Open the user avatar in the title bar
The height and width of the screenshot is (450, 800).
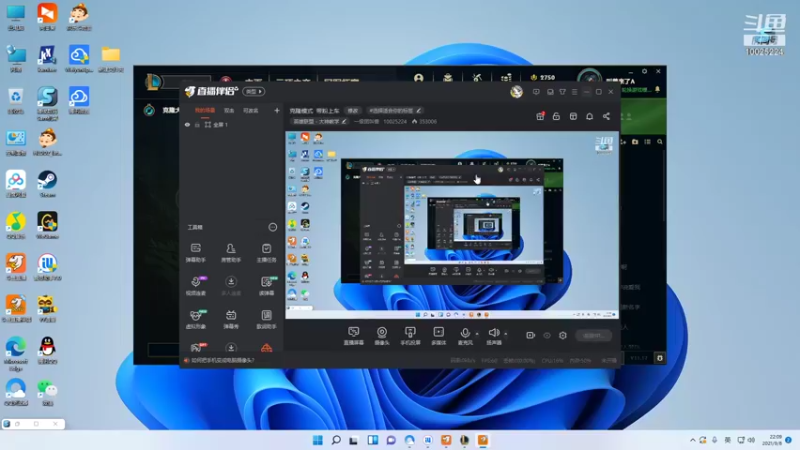click(x=516, y=92)
